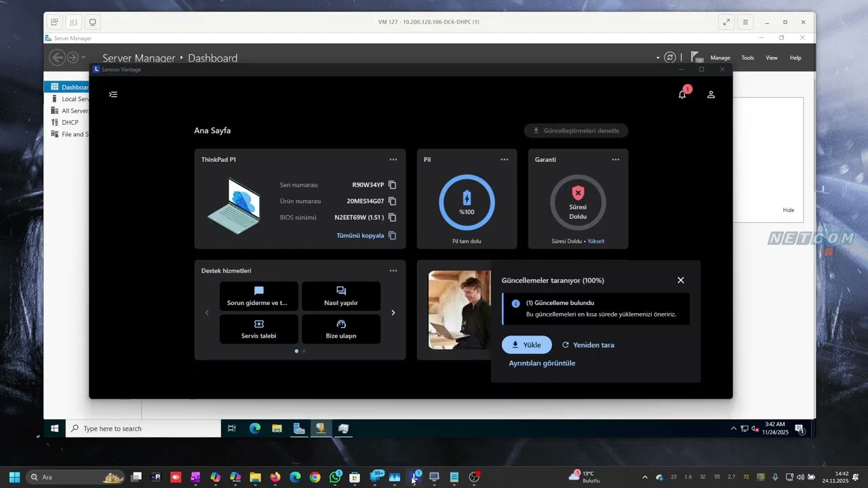
Task: Click the Süresi Doldu warranty ring
Action: [578, 202]
